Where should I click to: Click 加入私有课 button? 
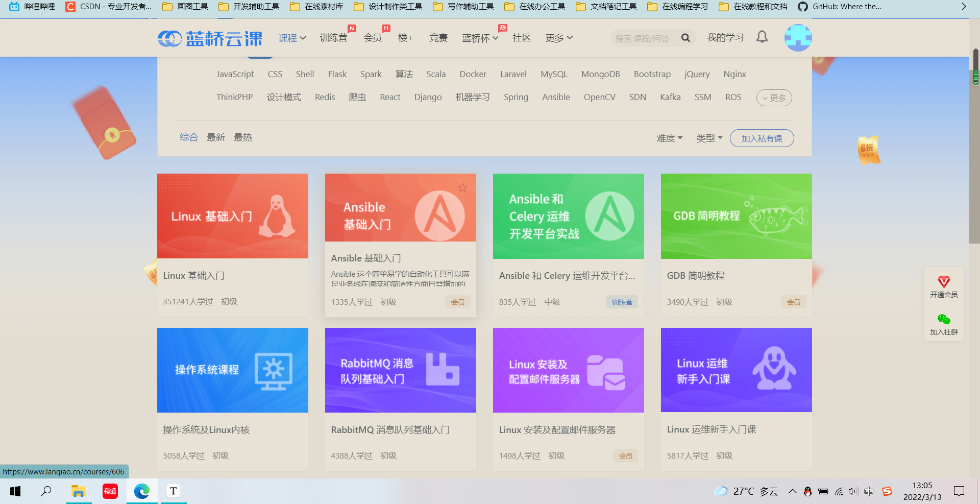pos(762,138)
